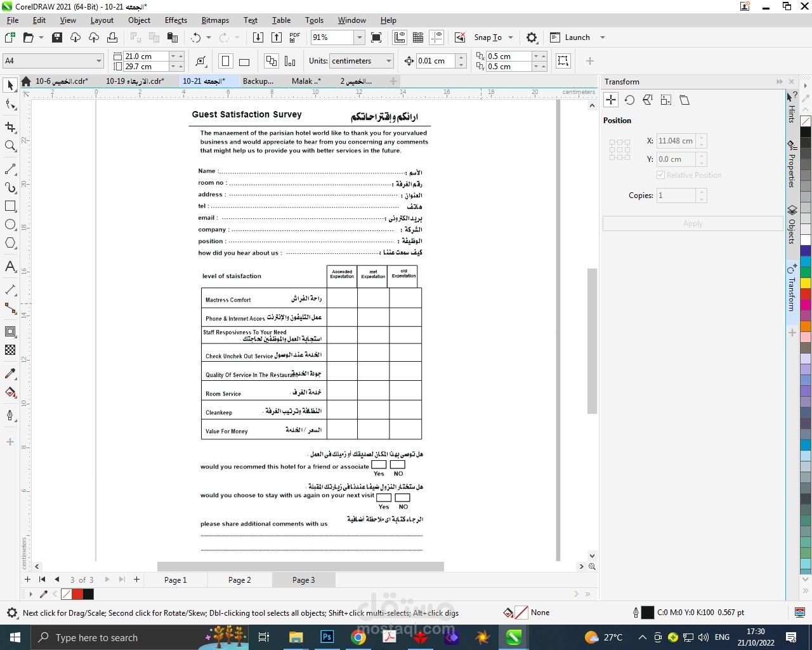The height and width of the screenshot is (650, 812).
Task: Toggle the Treat as Filled button
Action: (x=563, y=61)
